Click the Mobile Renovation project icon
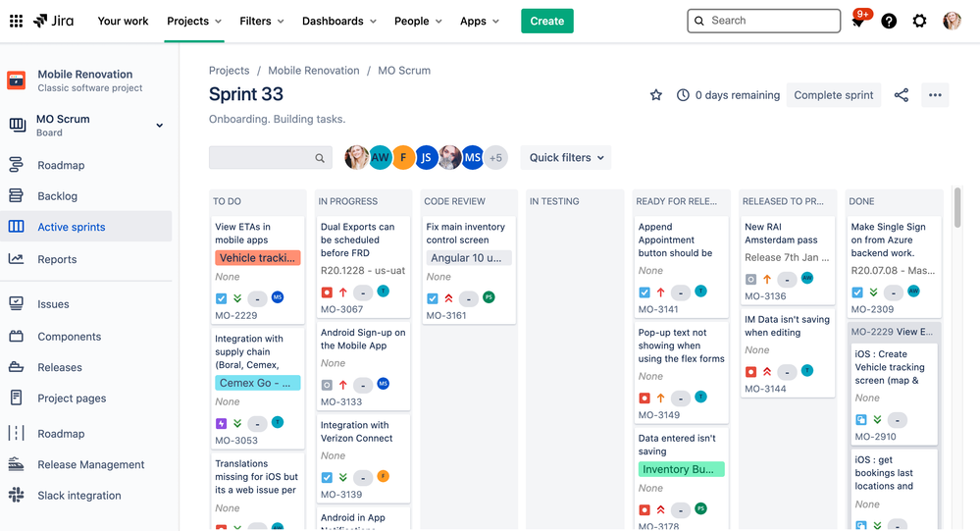Viewport: 980px width, 531px height. click(17, 80)
